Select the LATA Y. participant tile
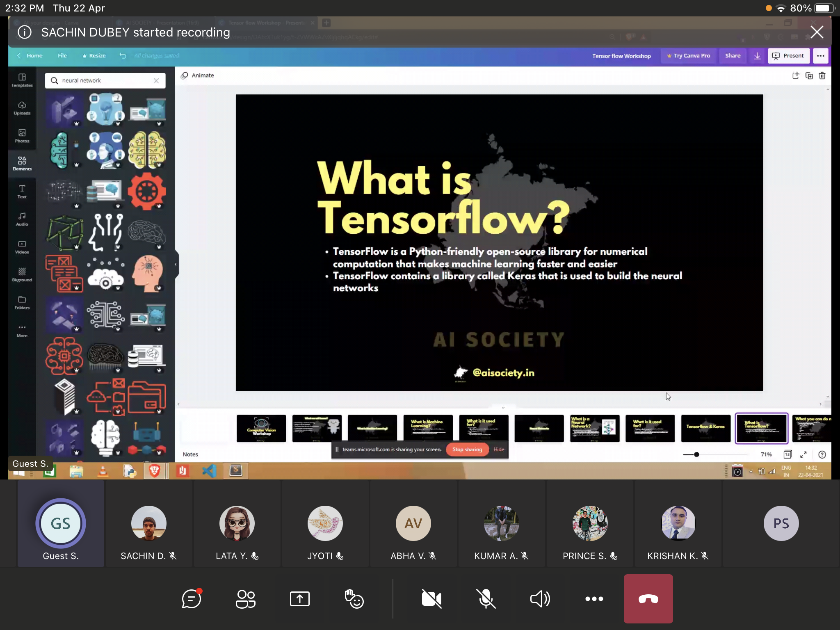Viewport: 840px width, 630px height. click(237, 524)
